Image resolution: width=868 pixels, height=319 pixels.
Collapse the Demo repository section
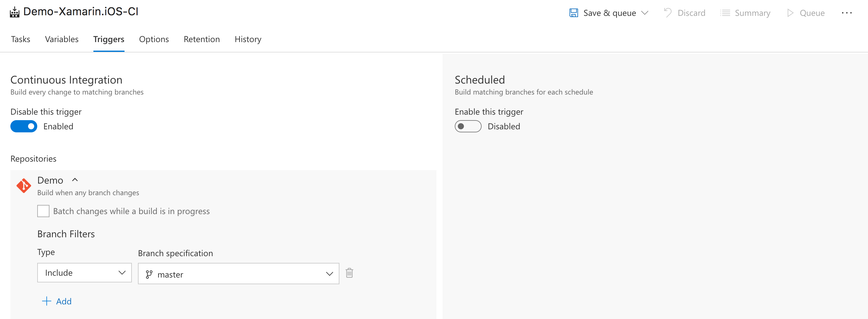75,180
